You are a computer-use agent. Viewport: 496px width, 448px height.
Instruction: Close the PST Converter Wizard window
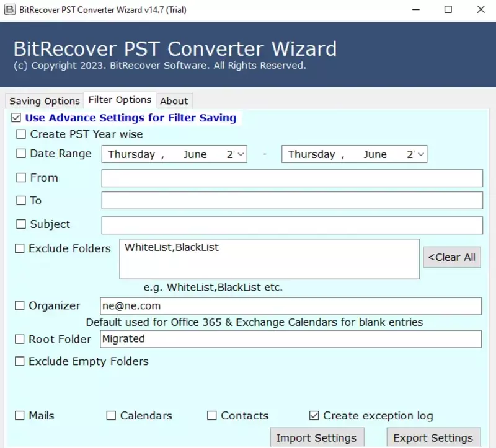pyautogui.click(x=481, y=10)
